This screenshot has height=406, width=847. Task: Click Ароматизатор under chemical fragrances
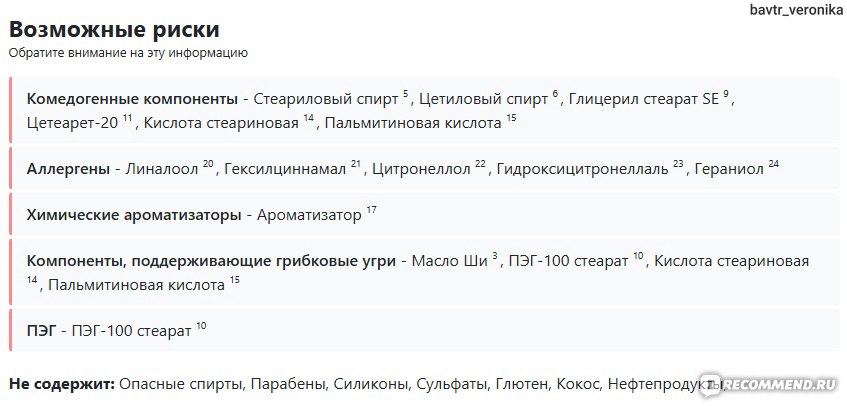pos(309,215)
